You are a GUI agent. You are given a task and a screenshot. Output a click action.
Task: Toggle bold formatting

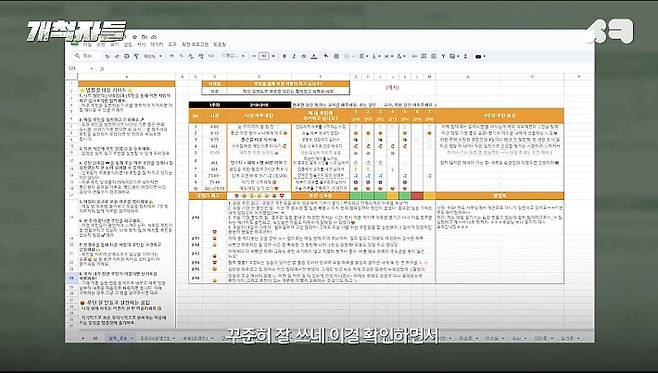(284, 56)
